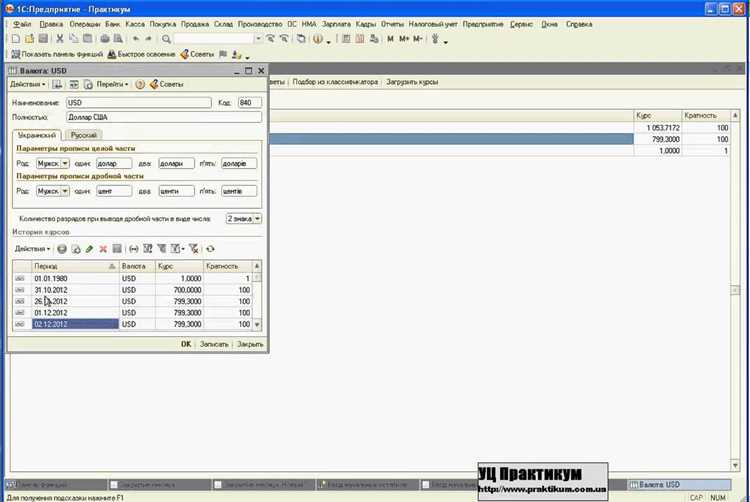
Task: Expand the Род dropdown for целой части
Action: 65,164
